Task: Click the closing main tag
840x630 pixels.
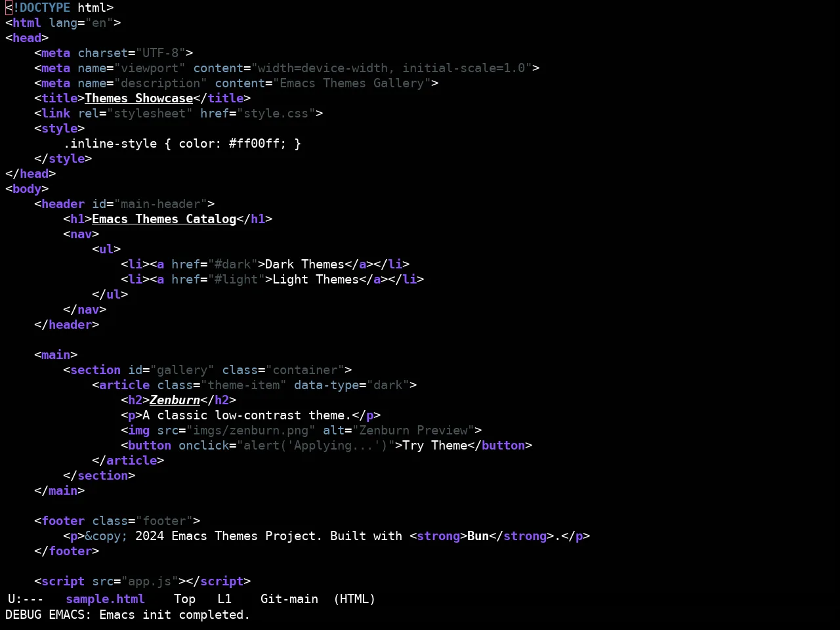Action: [60, 491]
